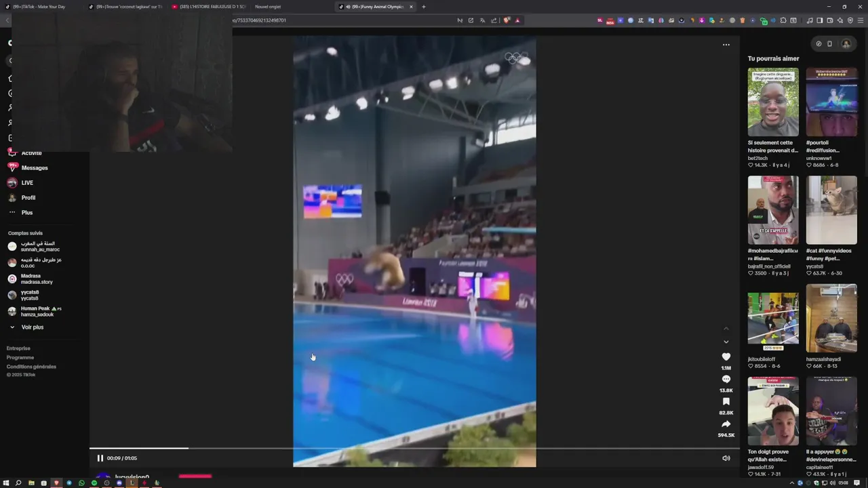The height and width of the screenshot is (488, 868).
Task: Open the capitaineo11 suggested video
Action: (x=831, y=411)
